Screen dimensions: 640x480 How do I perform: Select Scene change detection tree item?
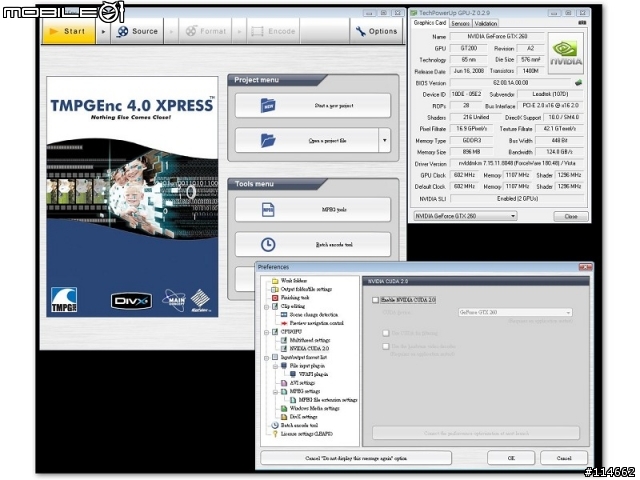(313, 315)
